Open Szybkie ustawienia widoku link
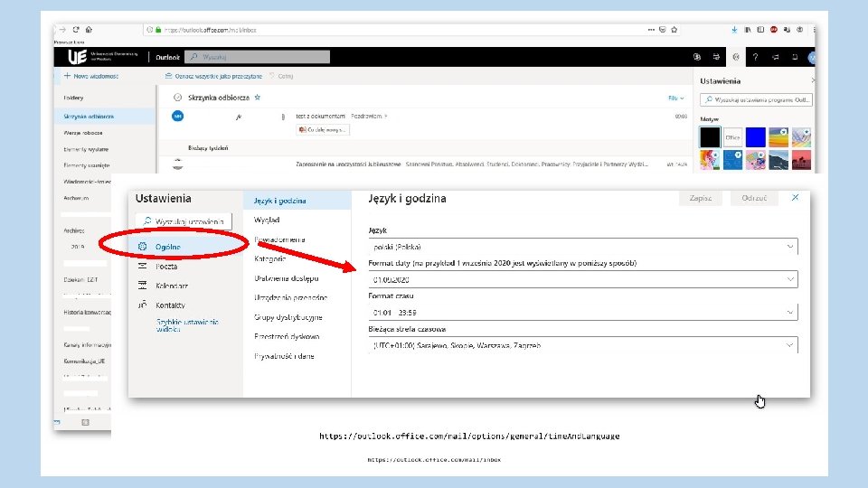868x488 pixels. click(x=187, y=325)
